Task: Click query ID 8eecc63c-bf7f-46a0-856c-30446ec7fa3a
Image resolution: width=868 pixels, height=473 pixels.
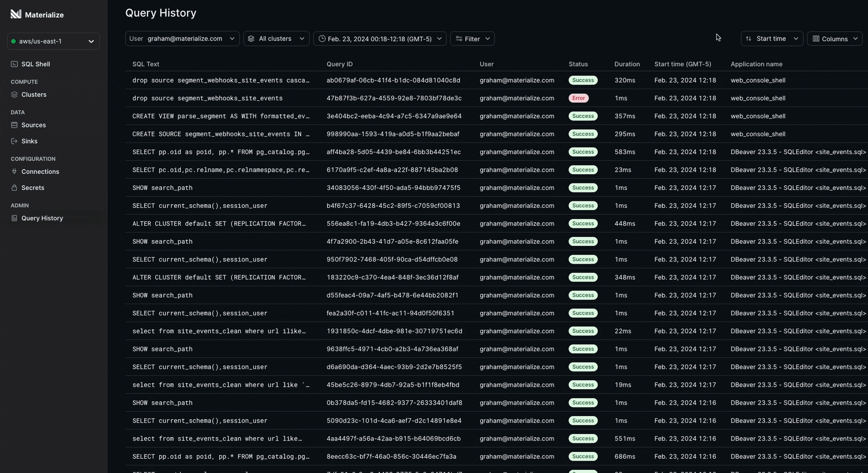Action: coord(391,457)
